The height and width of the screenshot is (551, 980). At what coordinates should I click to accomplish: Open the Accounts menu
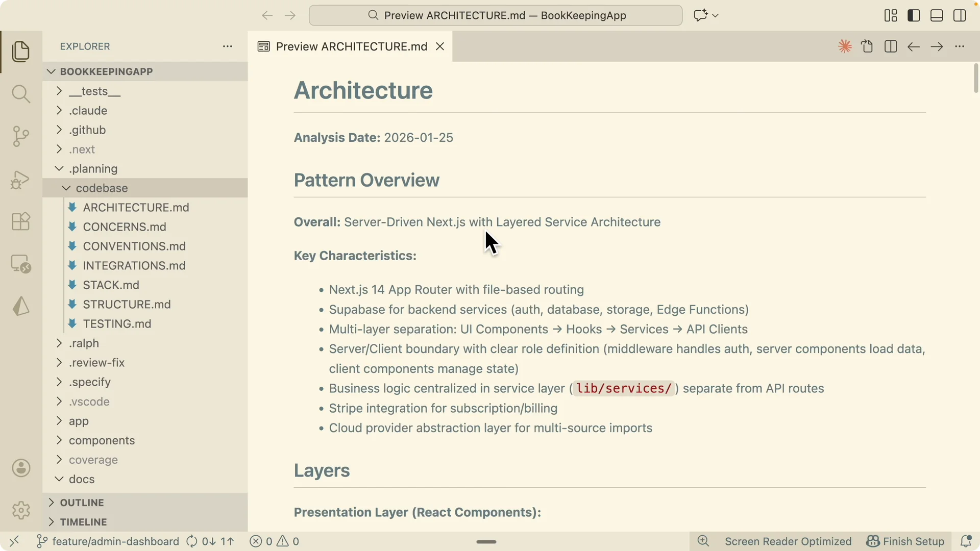click(x=21, y=468)
